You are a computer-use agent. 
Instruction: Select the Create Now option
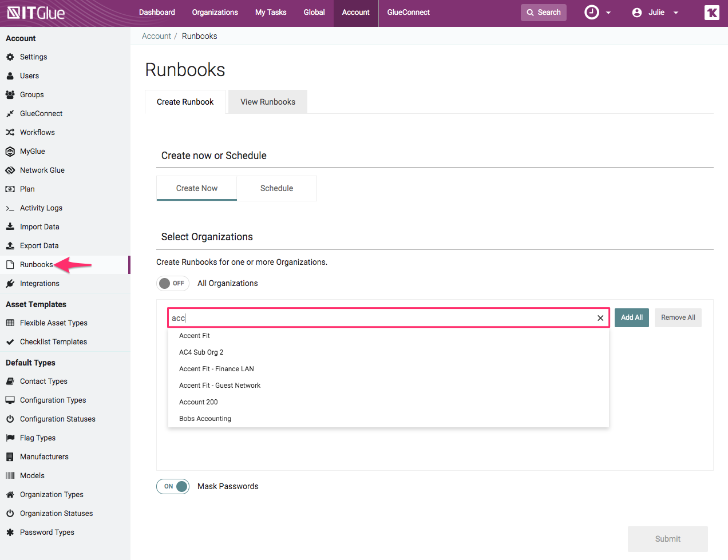coord(197,188)
